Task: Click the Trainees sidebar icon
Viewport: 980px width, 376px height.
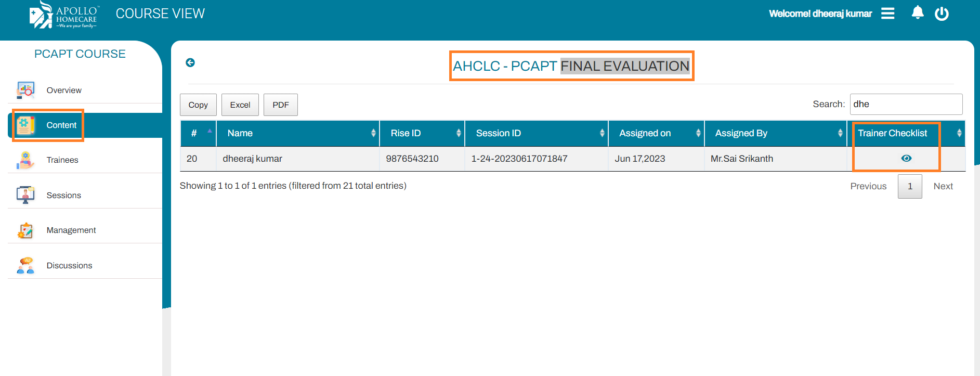Action: (25, 160)
